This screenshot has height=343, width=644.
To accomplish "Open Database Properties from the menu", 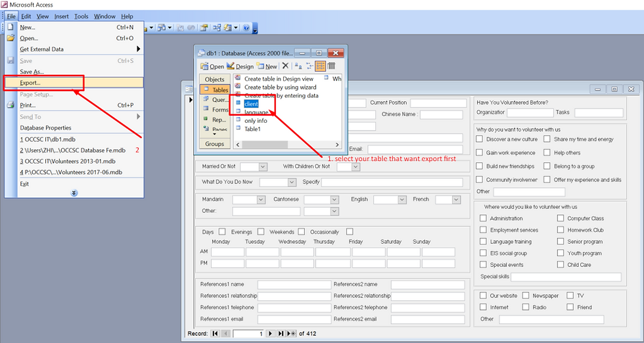I will [74, 127].
